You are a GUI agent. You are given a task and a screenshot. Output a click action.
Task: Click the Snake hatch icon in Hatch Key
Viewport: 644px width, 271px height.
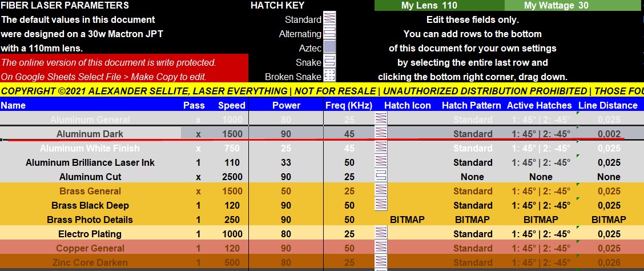coord(329,62)
